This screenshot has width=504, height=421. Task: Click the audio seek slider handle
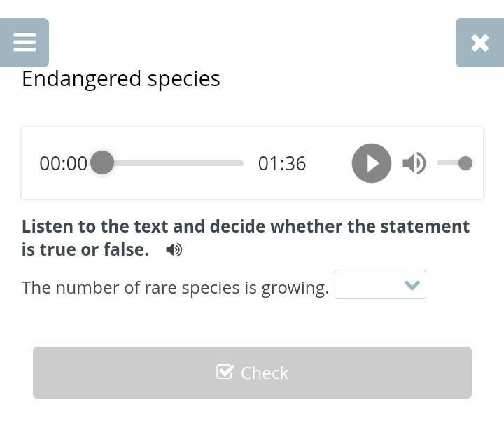[x=102, y=163]
